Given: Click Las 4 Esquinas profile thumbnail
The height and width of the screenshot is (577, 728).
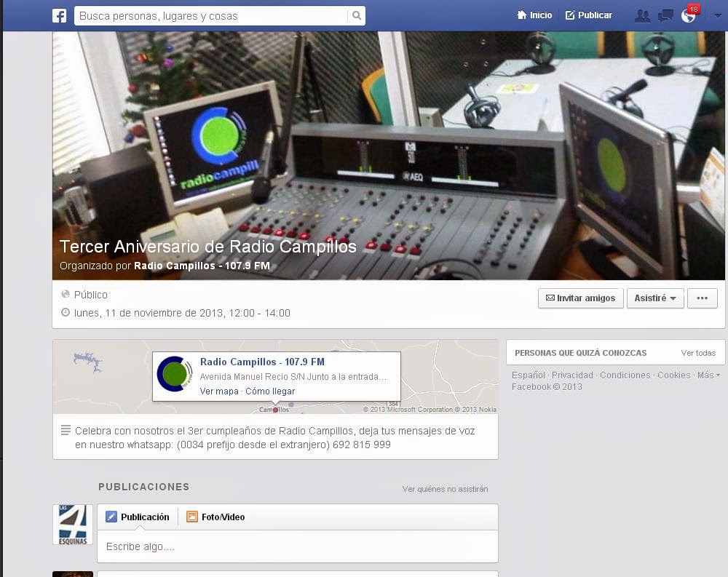Looking at the screenshot, I should coord(73,525).
